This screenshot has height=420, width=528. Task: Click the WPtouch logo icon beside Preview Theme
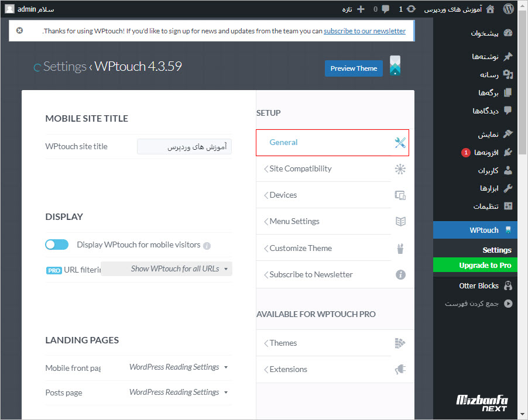tap(395, 66)
